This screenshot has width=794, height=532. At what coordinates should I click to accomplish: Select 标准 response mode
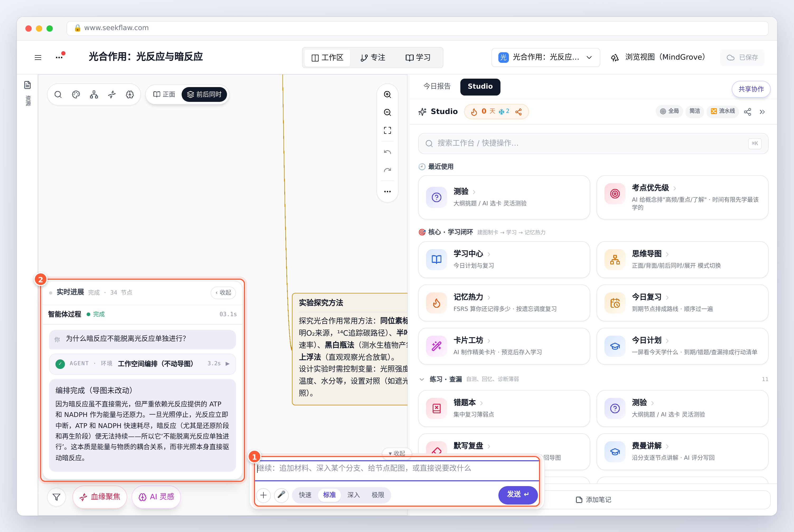pyautogui.click(x=329, y=495)
